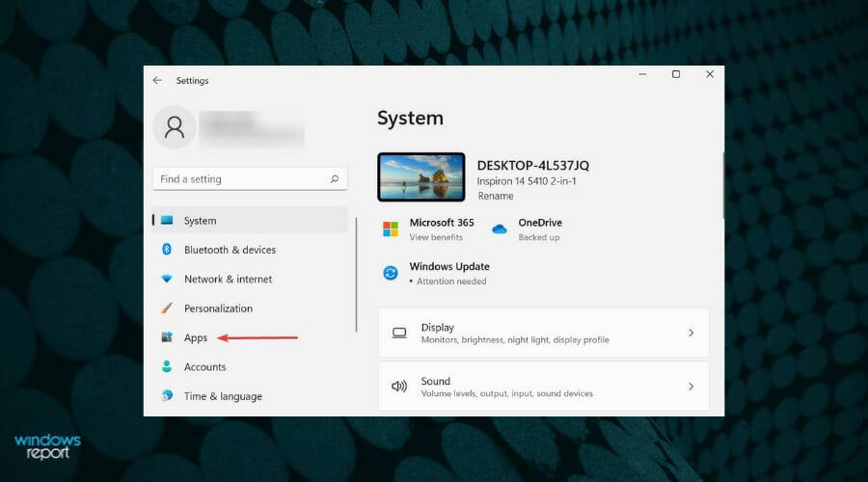The width and height of the screenshot is (868, 482).
Task: Click the DESKTOP-4L537JQ computer name
Action: click(x=533, y=166)
